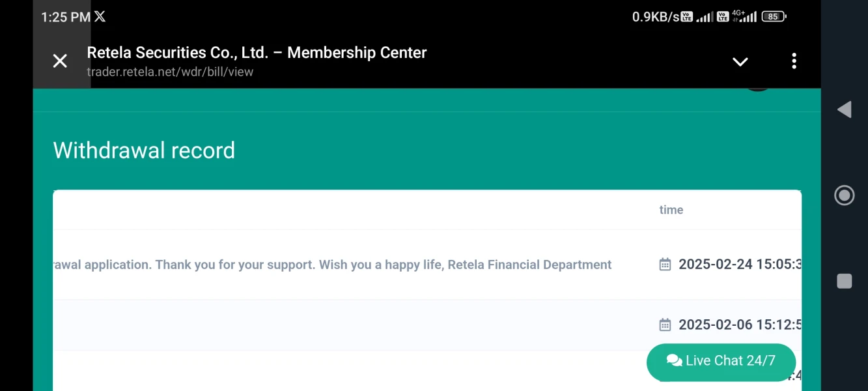Open the three-dot overflow menu
This screenshot has height=391, width=868.
tap(794, 61)
